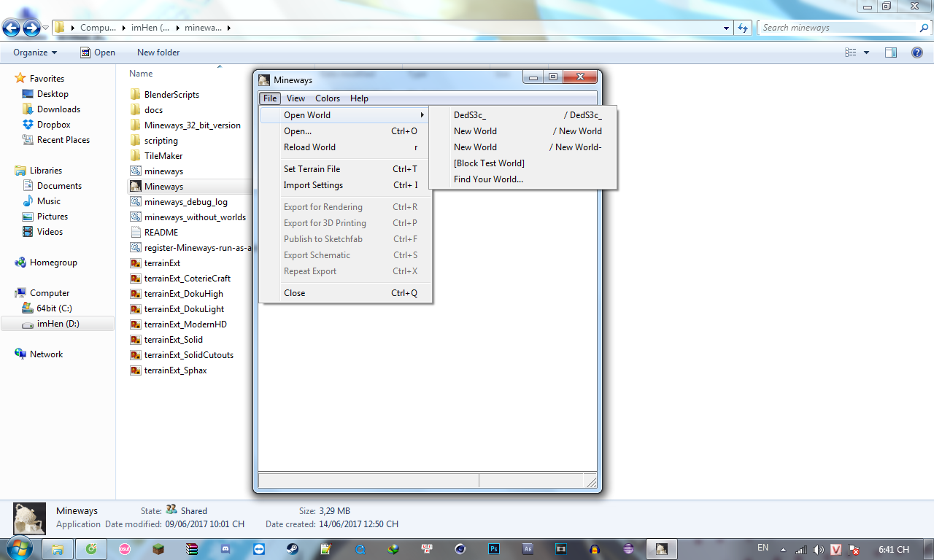934x560 pixels.
Task: Expand the Open World submenu arrow
Action: click(422, 115)
